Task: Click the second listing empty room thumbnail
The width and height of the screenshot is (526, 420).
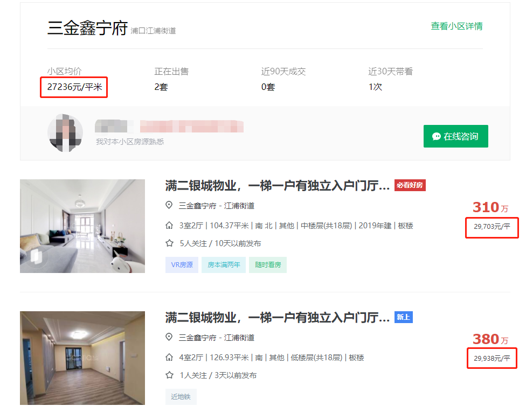Action: [x=82, y=358]
